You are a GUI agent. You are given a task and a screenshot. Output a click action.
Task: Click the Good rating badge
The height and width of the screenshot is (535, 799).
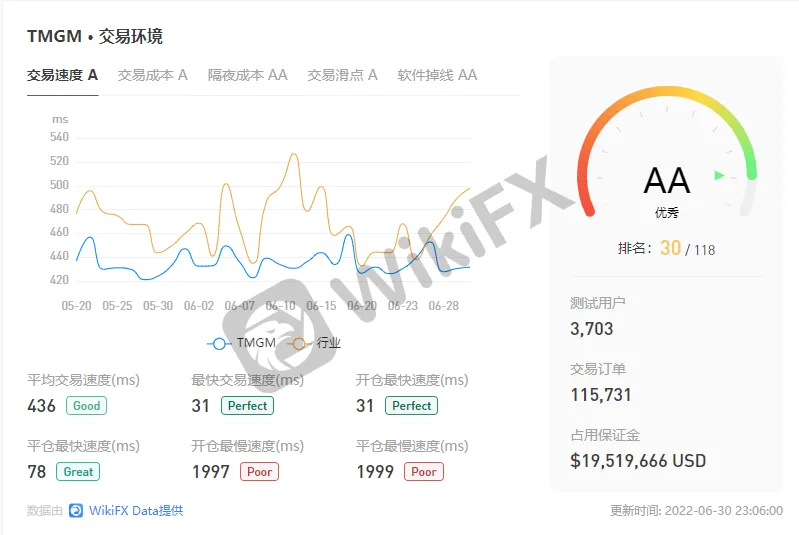coord(86,406)
